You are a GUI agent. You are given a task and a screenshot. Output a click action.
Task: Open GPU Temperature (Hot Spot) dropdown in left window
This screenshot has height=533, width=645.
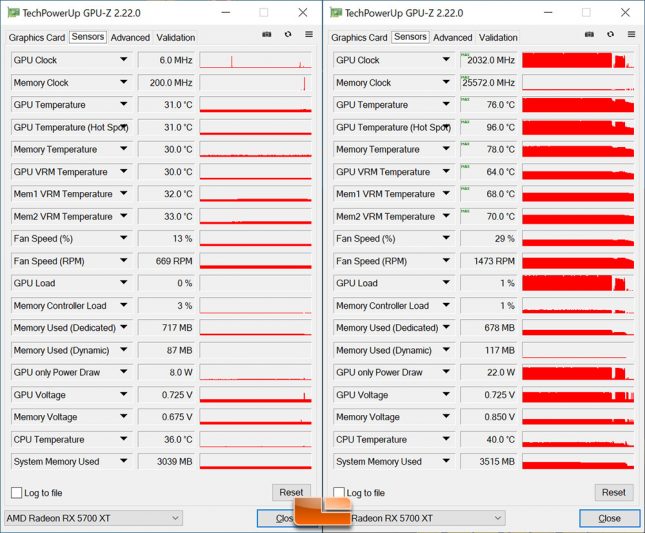click(x=123, y=127)
